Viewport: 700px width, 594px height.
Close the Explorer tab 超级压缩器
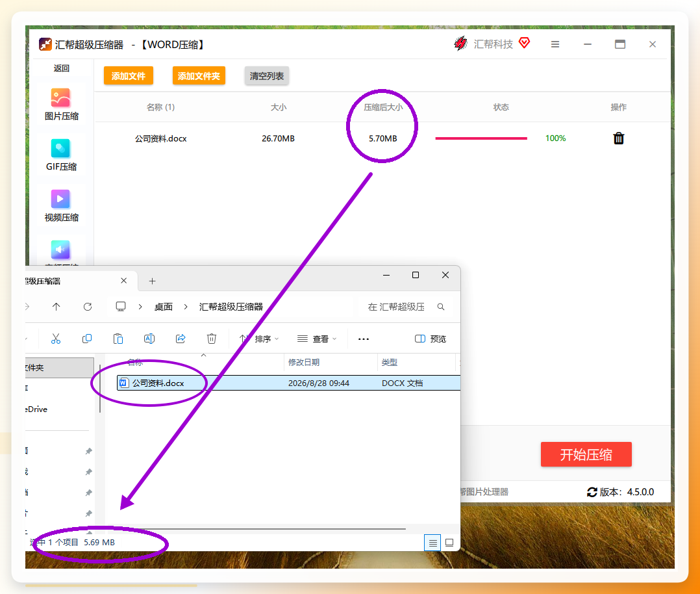(123, 281)
